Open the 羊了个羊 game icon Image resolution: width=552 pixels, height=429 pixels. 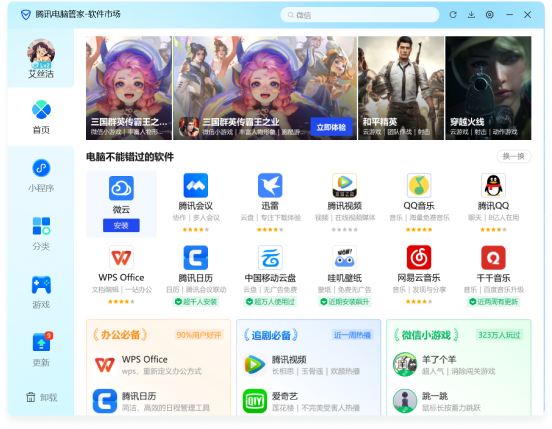(x=405, y=365)
